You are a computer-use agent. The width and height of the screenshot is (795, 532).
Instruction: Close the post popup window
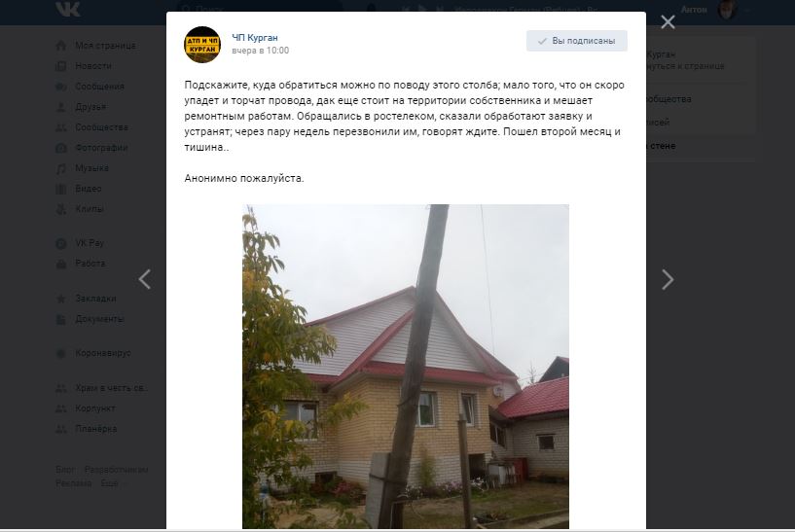[x=668, y=22]
